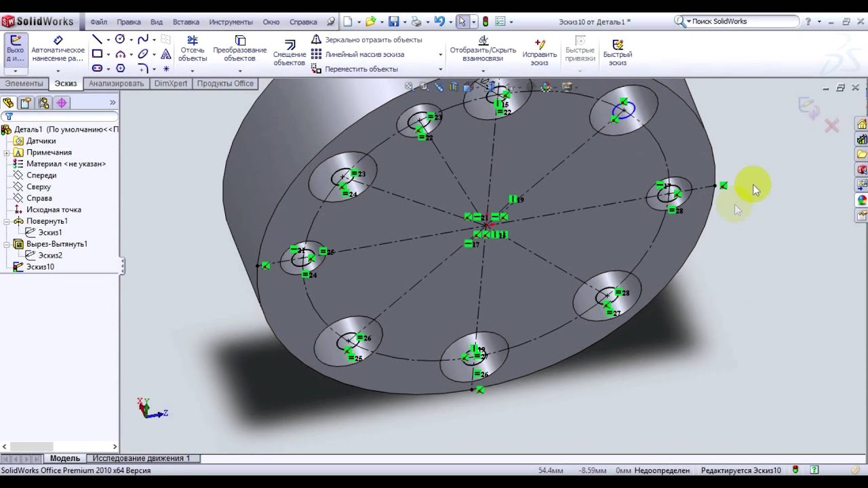Viewport: 868px width, 488px height.
Task: Open the Вставка menu
Action: [x=186, y=22]
